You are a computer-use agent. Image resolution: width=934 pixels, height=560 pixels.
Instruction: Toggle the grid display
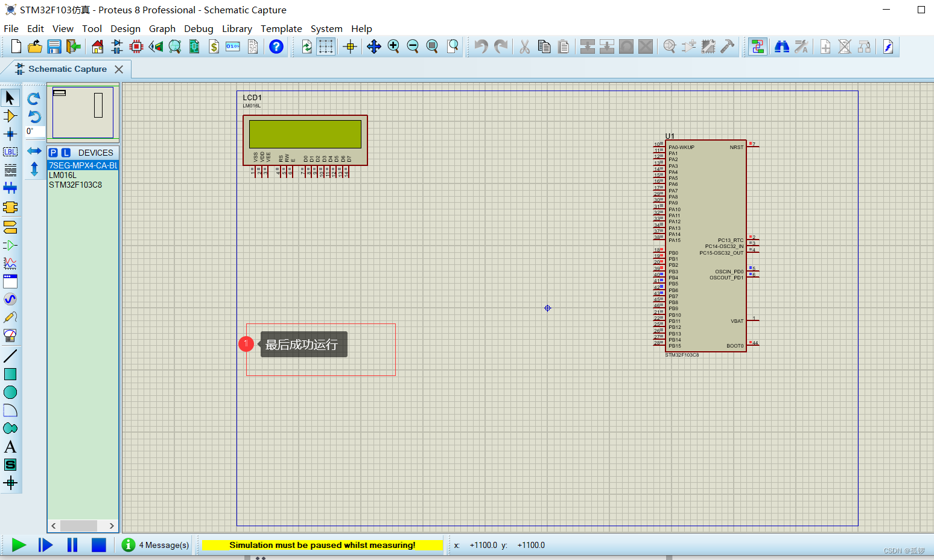click(326, 46)
